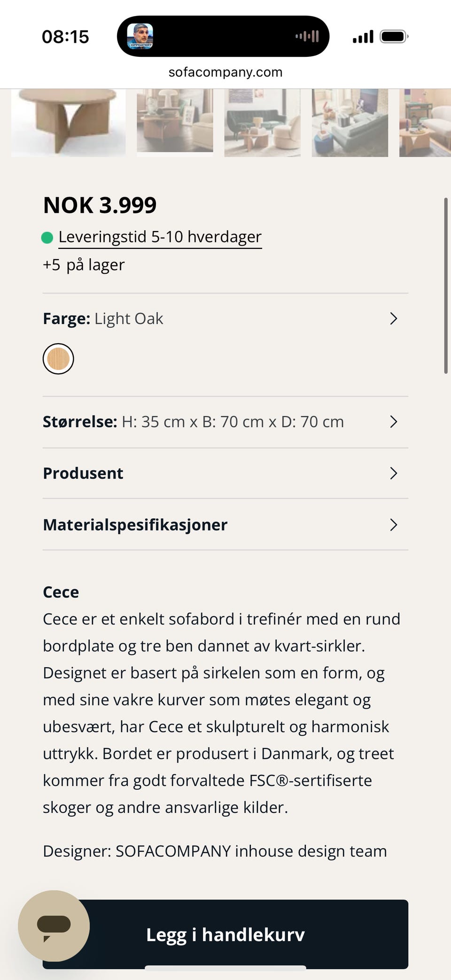This screenshot has width=451, height=980.
Task: Tap the green stock availability dot
Action: [x=47, y=238]
